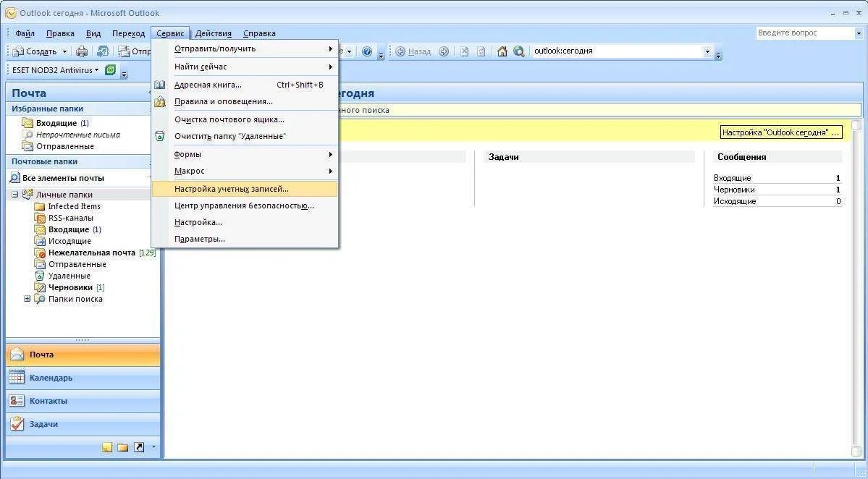Open the Отправить/получить submenu
Viewport: 868px width, 479px height.
[244, 48]
